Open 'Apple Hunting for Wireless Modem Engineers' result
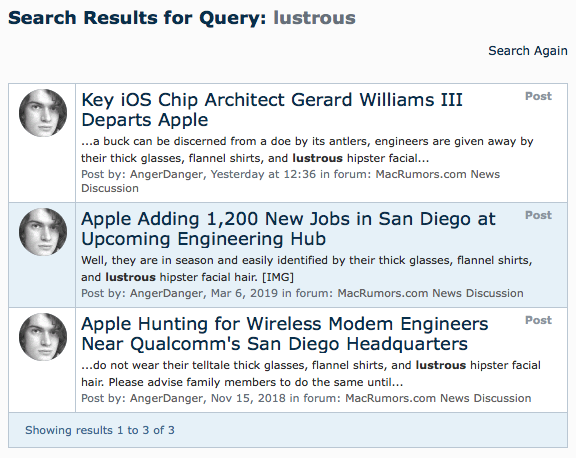Image resolution: width=576 pixels, height=458 pixels. (x=285, y=334)
